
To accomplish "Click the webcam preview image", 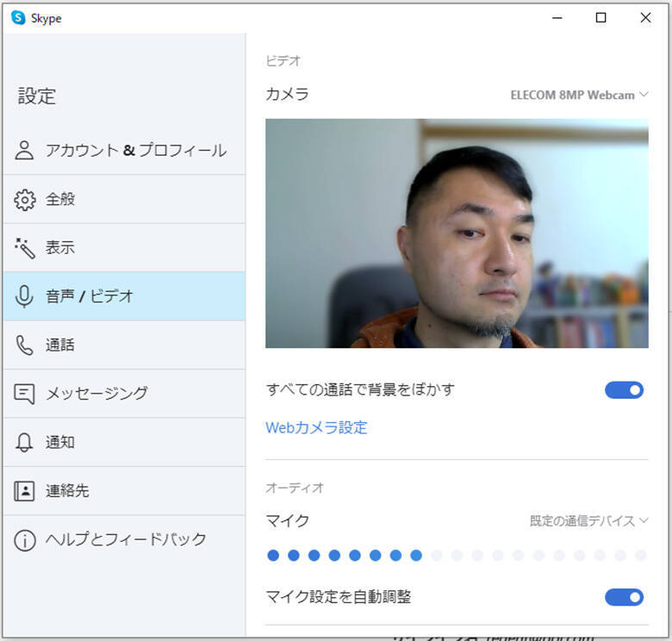I will (x=457, y=233).
